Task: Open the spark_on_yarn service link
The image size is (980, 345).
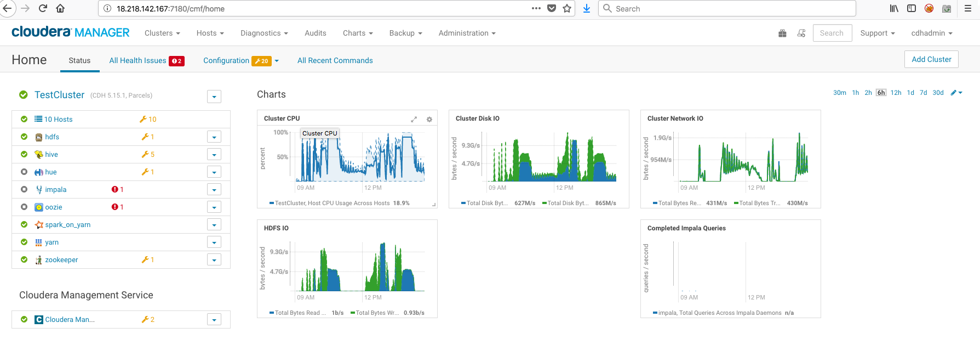Action: tap(67, 225)
